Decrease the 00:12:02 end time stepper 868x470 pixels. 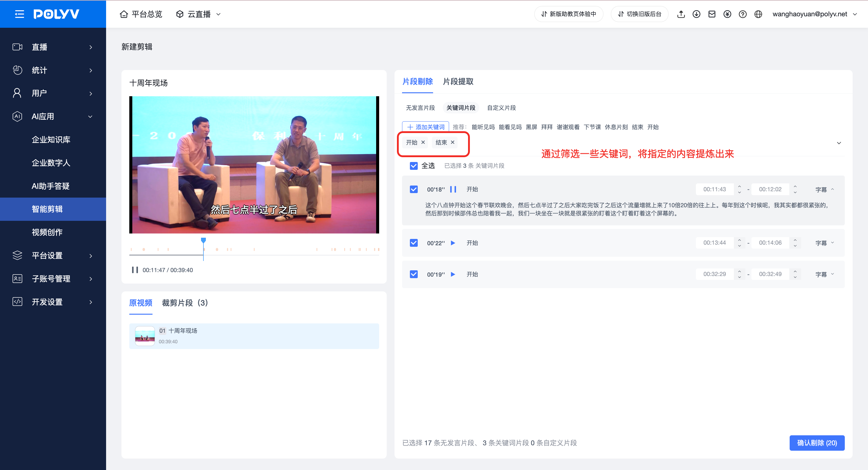click(x=795, y=192)
